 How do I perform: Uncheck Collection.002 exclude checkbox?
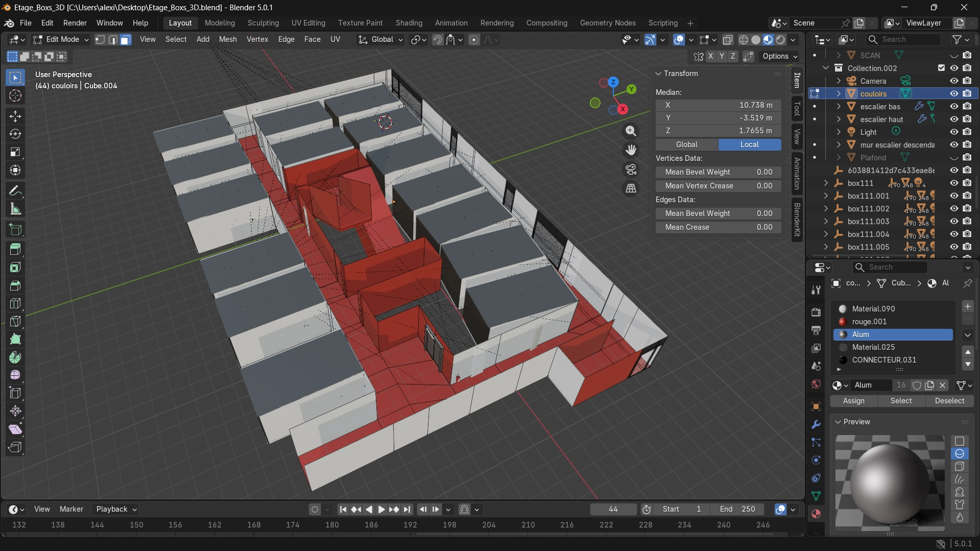pyautogui.click(x=941, y=68)
